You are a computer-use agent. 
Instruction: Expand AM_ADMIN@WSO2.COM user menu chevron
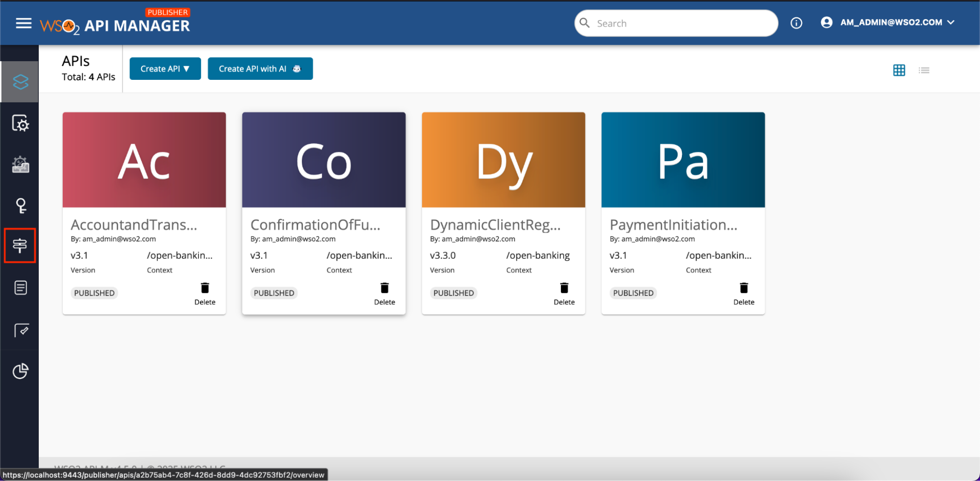point(951,23)
